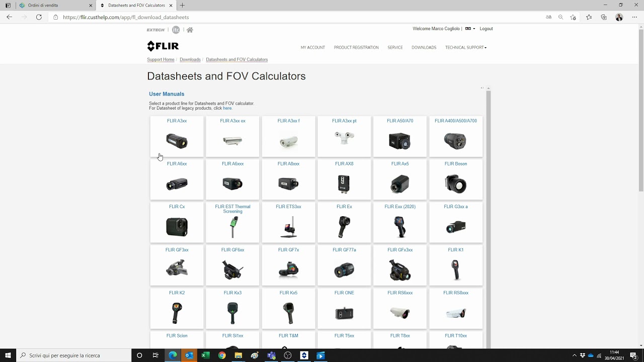The width and height of the screenshot is (644, 362).
Task: Open the Product Registration menu item
Action: [356, 48]
